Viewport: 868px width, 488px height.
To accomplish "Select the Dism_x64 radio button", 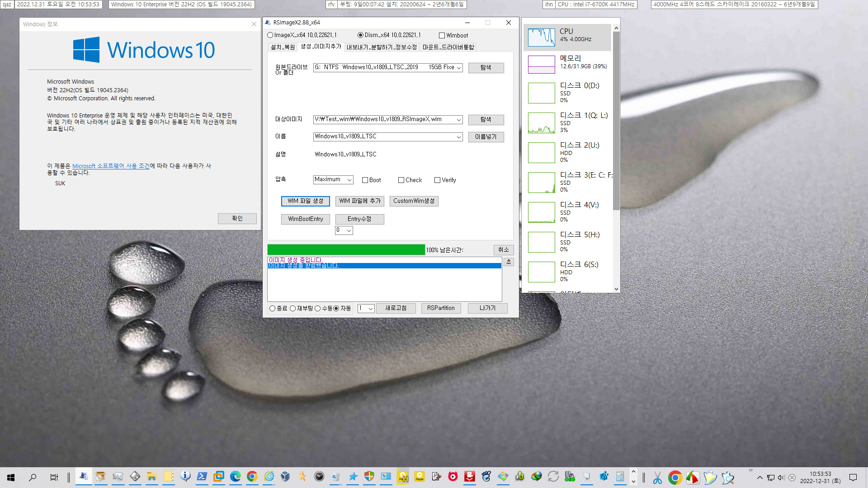I will click(x=360, y=35).
